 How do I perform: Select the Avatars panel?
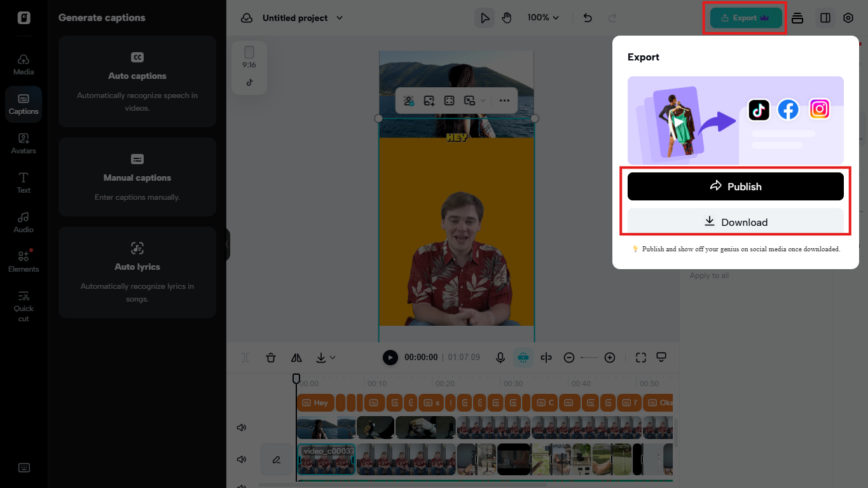click(x=24, y=143)
